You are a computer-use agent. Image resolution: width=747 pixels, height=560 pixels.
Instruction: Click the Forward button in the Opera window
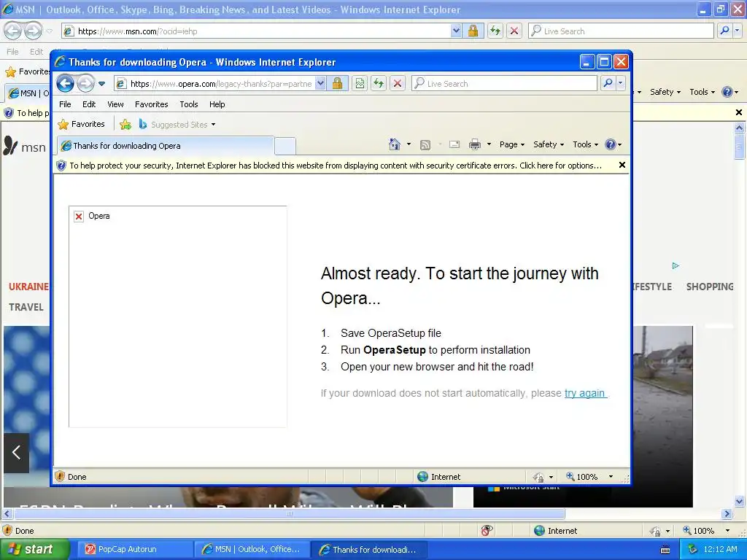pyautogui.click(x=86, y=84)
